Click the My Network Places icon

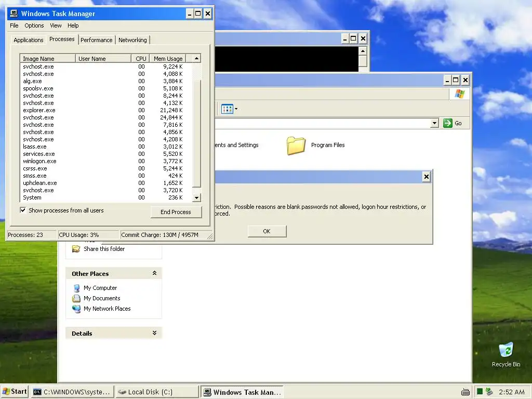pyautogui.click(x=76, y=309)
